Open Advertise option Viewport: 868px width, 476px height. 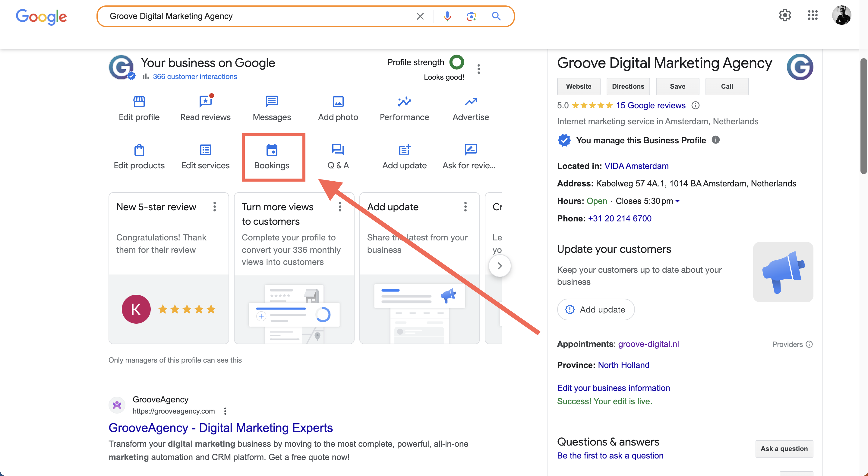[x=471, y=109]
